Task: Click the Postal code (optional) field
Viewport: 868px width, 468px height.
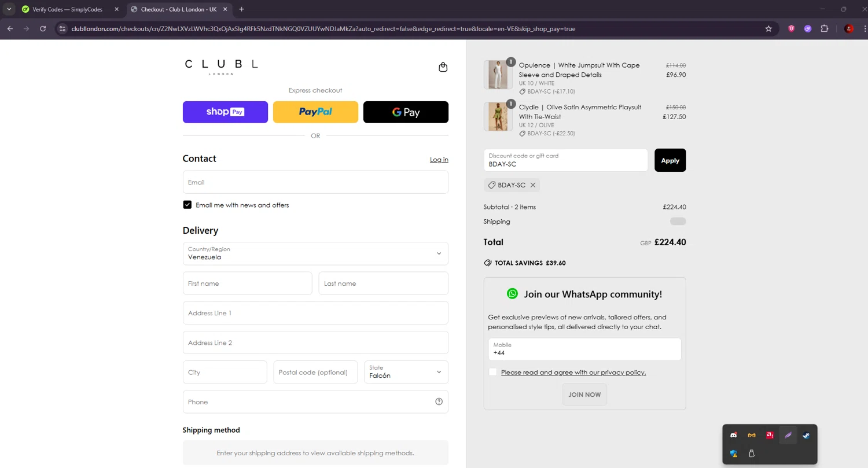Action: click(x=315, y=372)
